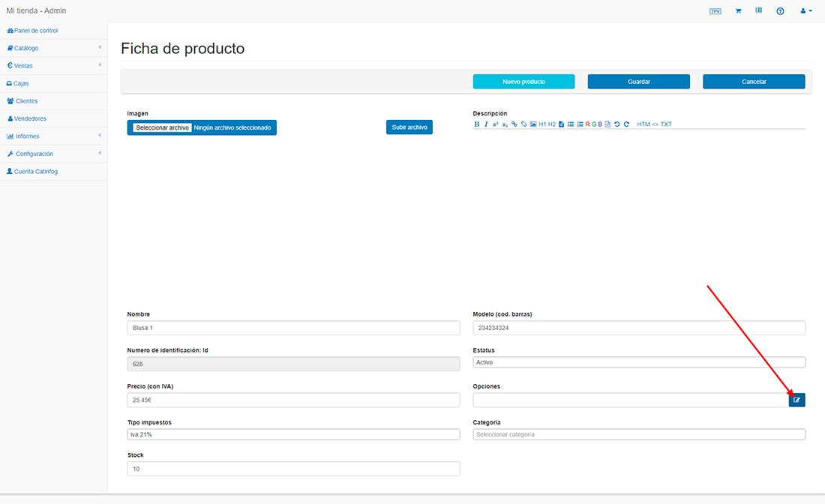Open the Estatus dropdown showing Activo
This screenshot has height=504, width=825.
[x=639, y=362]
